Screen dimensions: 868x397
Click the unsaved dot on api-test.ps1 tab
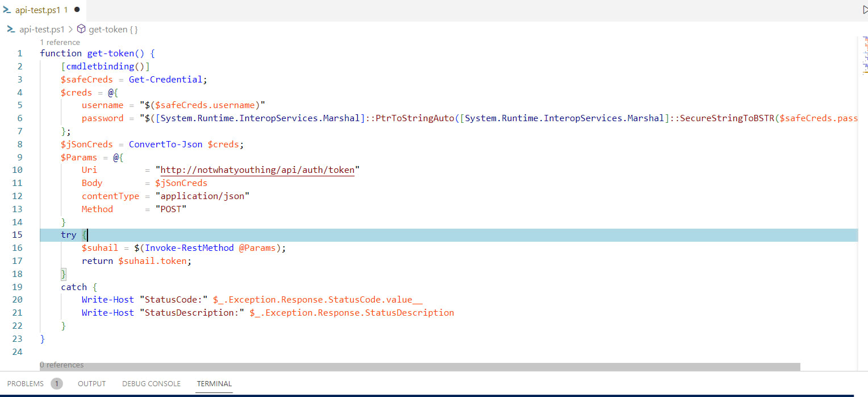[77, 10]
